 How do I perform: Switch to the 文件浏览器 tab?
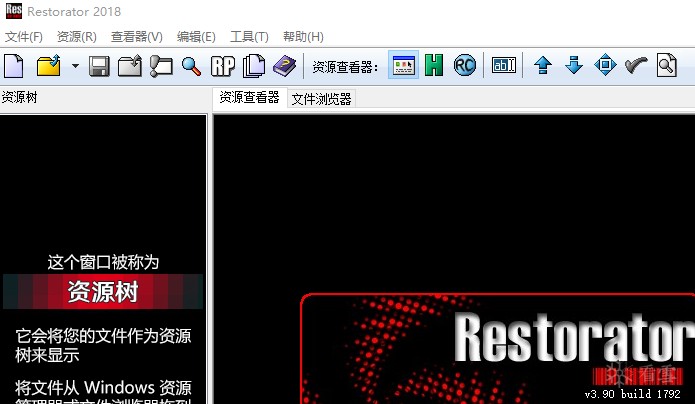[321, 98]
